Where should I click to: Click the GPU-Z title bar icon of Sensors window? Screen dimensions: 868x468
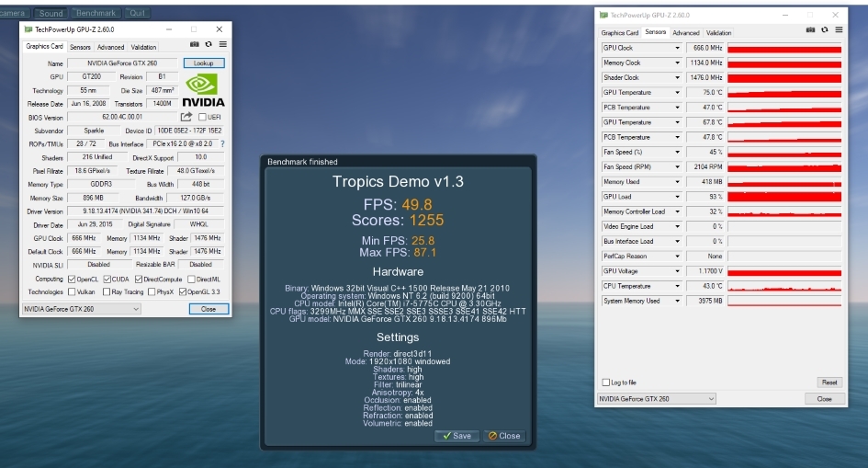(x=604, y=15)
